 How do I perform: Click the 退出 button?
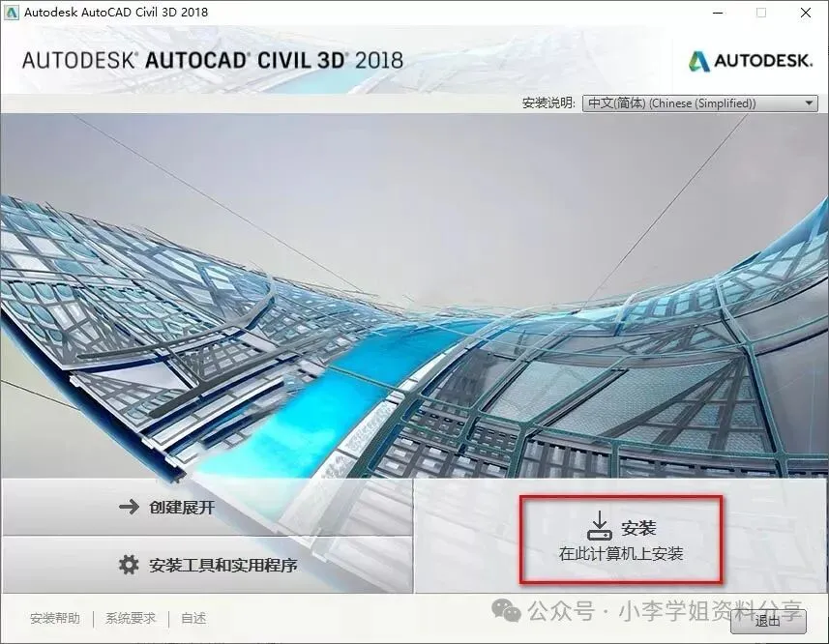click(x=768, y=622)
